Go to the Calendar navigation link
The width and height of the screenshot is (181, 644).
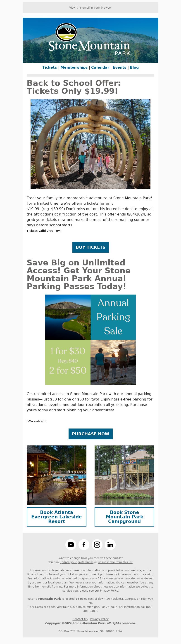(100, 68)
